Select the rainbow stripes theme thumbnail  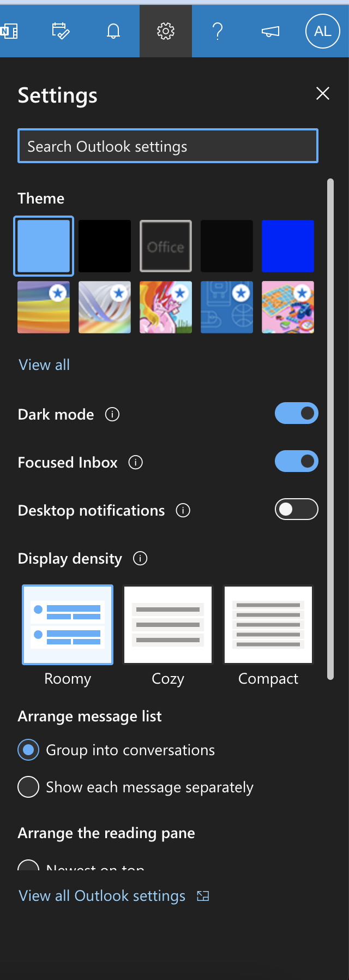(x=44, y=307)
